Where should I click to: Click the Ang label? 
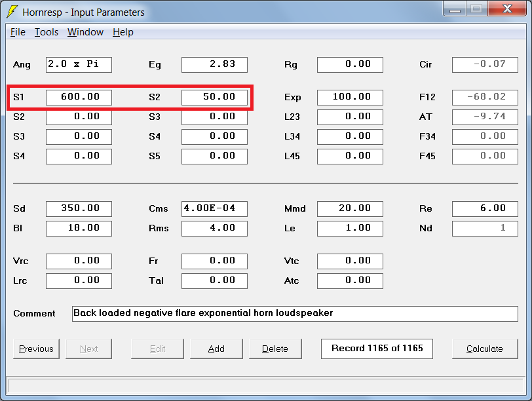22,65
